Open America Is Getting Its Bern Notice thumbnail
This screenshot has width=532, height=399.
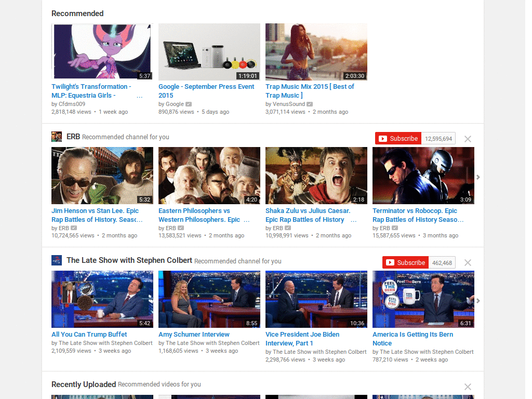(x=423, y=299)
